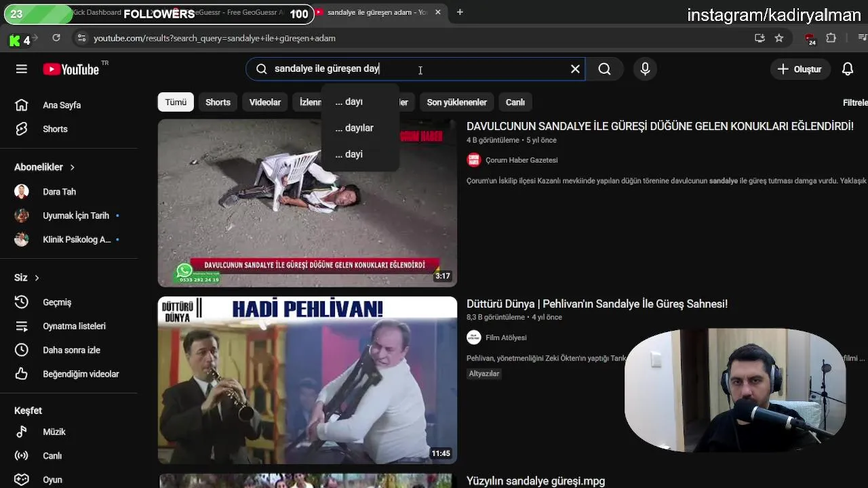
Task: Open the YouTube hamburger guide menu
Action: pyautogui.click(x=22, y=69)
